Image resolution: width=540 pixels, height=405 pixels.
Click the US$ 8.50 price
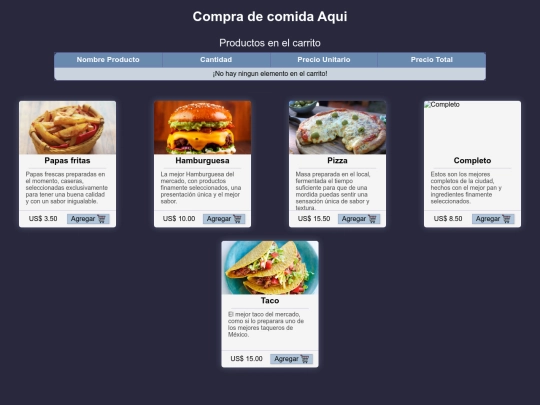pos(448,219)
